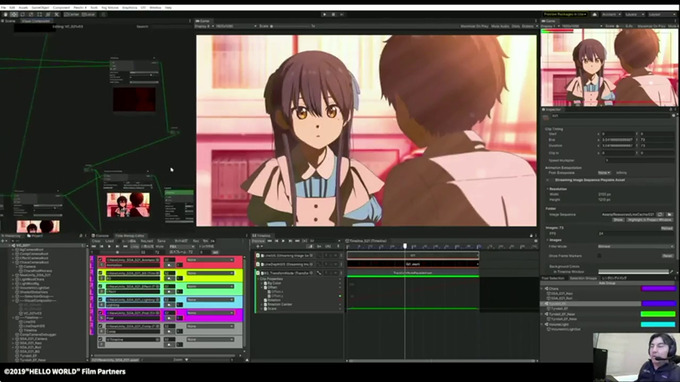Open the File menu
Viewport: 680px width, 382px height.
[3, 7]
